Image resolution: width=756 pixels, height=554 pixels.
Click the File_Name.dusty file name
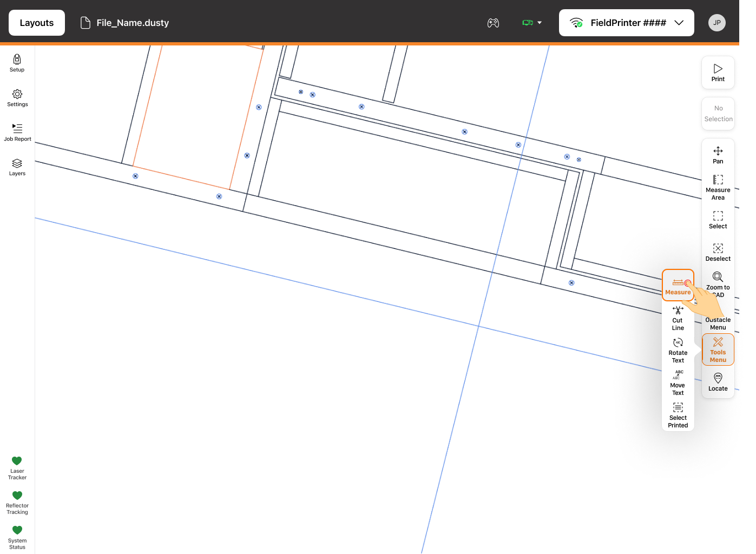pos(133,23)
